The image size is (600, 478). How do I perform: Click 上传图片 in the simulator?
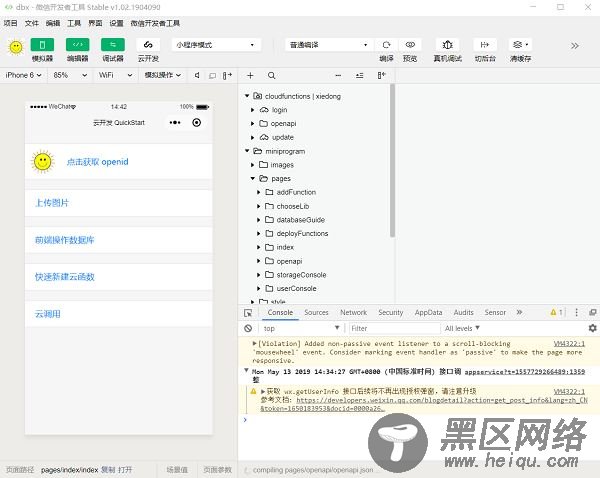pos(52,203)
